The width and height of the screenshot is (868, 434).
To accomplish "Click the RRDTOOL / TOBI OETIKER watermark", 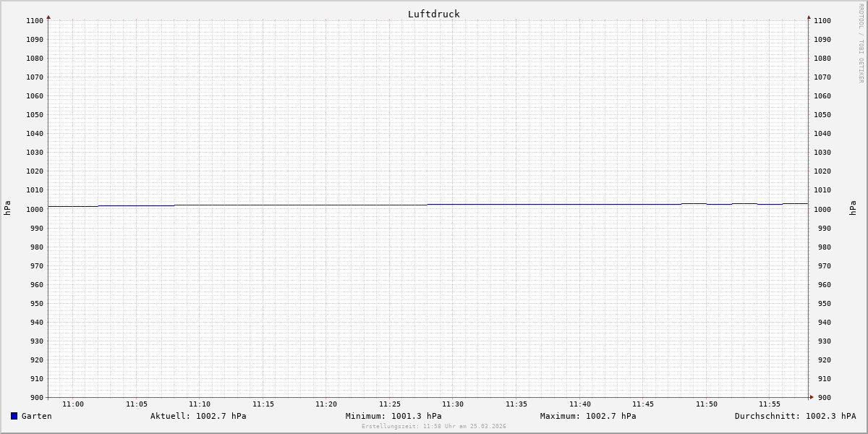I will pos(861,43).
